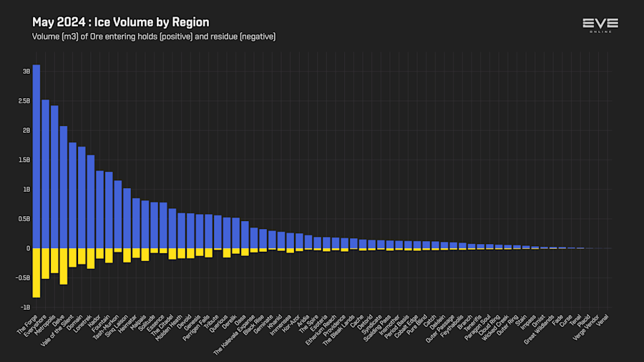The height and width of the screenshot is (362, 644).
Task: Click the 'Cobalt Edge' x-axis label
Action: pos(407,326)
